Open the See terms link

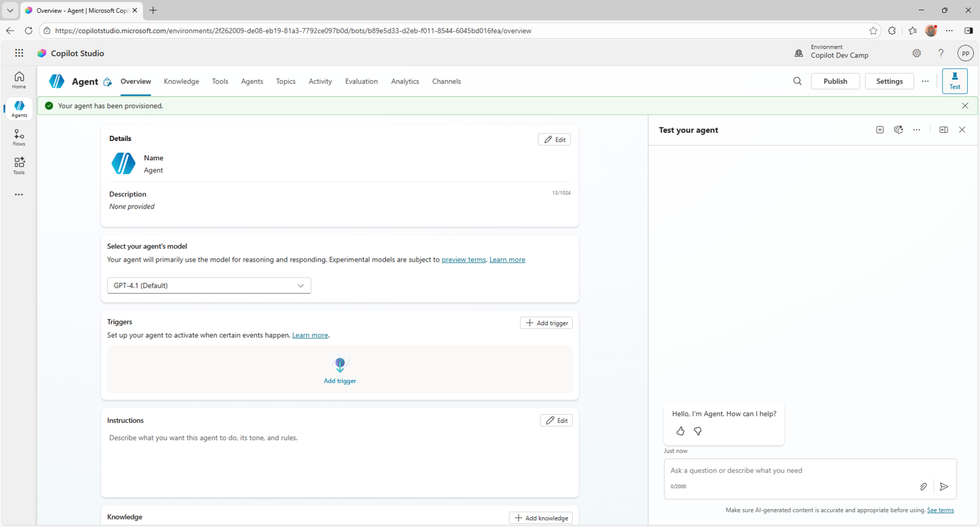point(940,510)
